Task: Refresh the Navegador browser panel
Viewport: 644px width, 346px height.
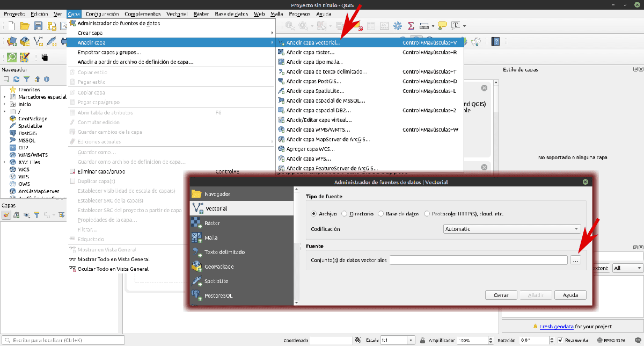Action: click(16, 79)
